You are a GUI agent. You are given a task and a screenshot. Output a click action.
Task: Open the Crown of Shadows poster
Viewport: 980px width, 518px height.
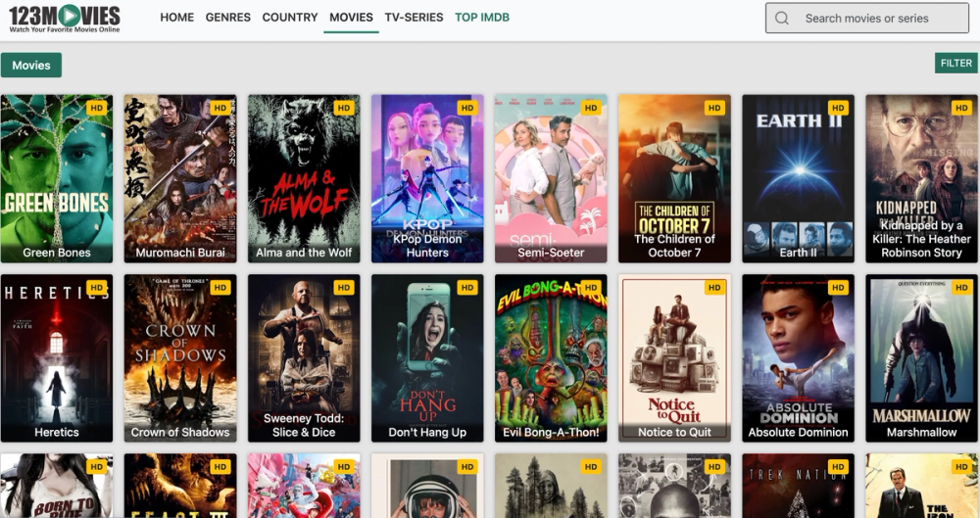[x=180, y=358]
